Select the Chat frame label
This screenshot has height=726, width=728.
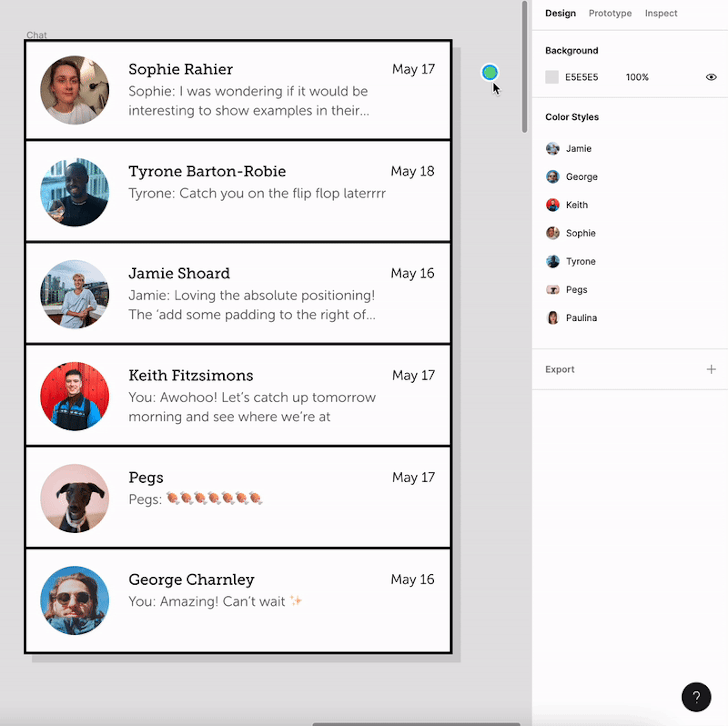[x=36, y=35]
